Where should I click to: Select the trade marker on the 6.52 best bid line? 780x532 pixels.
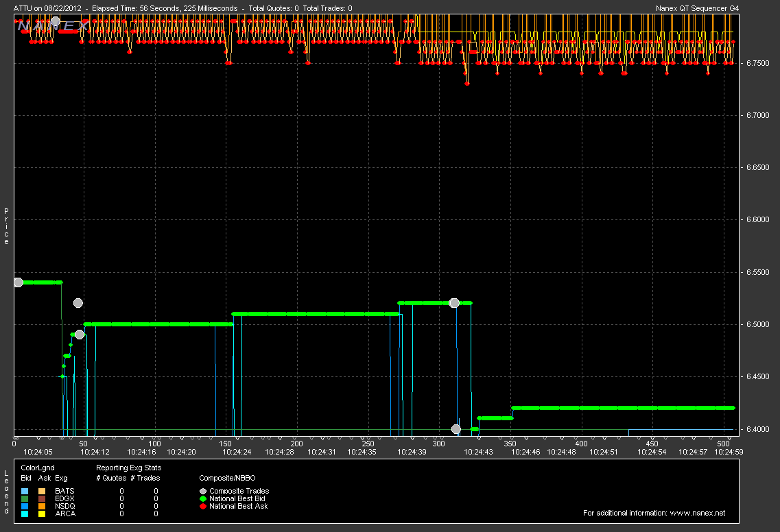pos(454,303)
